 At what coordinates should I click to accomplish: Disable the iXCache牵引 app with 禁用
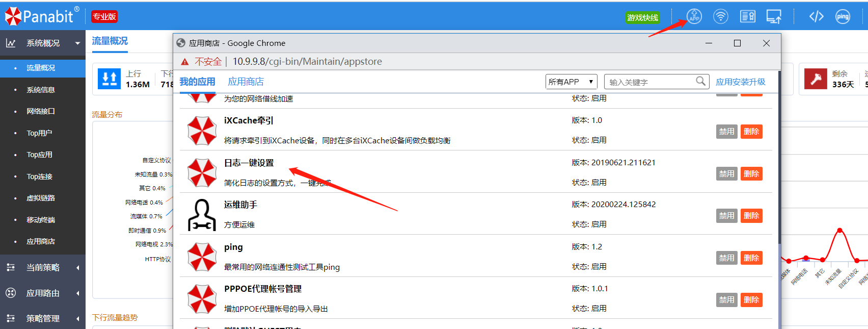tap(727, 132)
